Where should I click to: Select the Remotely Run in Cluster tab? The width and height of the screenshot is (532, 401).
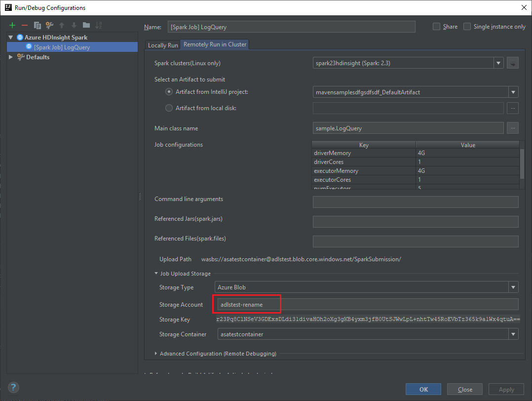click(214, 44)
